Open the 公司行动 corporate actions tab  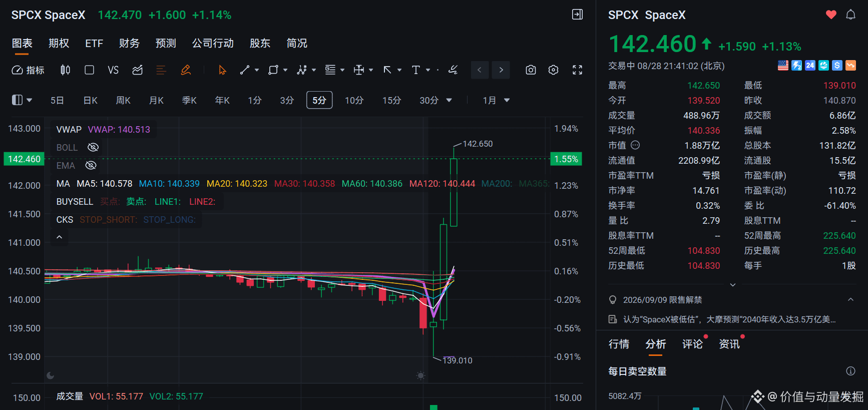tap(213, 44)
